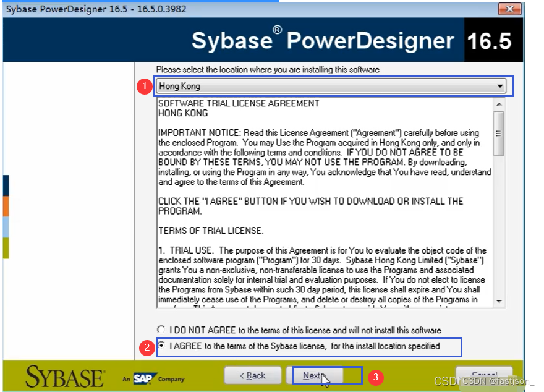Click the 'Please select the location' label
The width and height of the screenshot is (544, 392).
coord(268,69)
